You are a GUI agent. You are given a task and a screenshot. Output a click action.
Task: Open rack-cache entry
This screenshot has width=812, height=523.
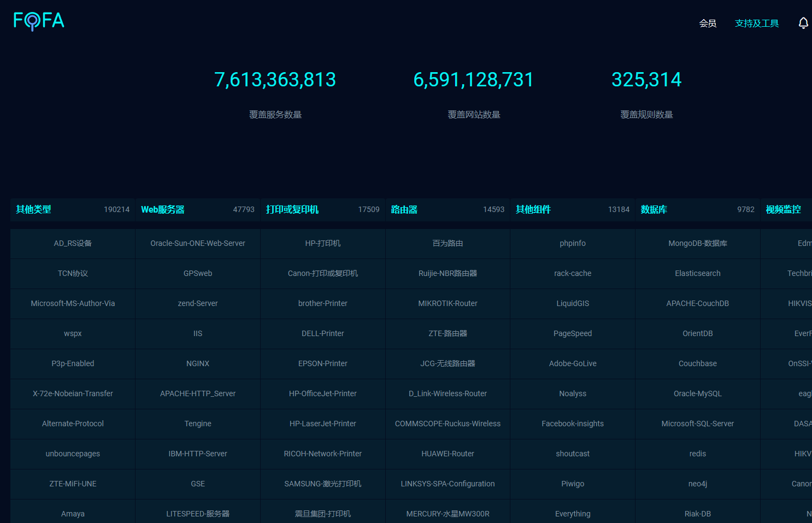pyautogui.click(x=573, y=273)
